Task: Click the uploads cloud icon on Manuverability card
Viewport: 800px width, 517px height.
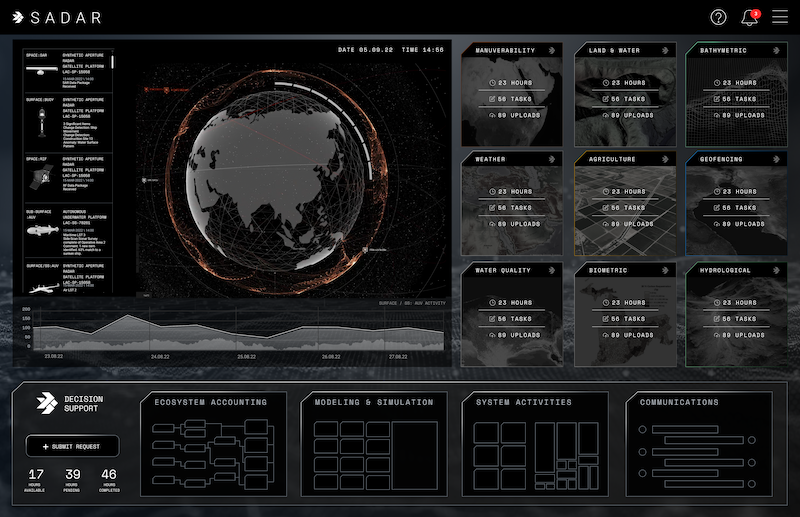Action: (x=492, y=115)
